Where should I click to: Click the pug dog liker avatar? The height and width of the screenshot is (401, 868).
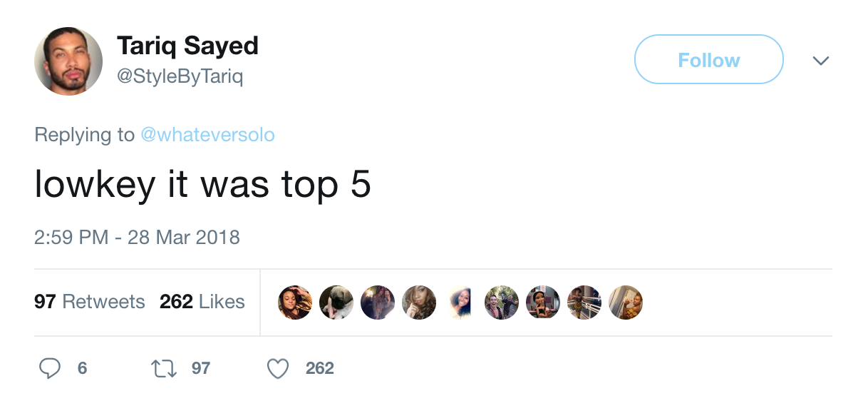336,303
